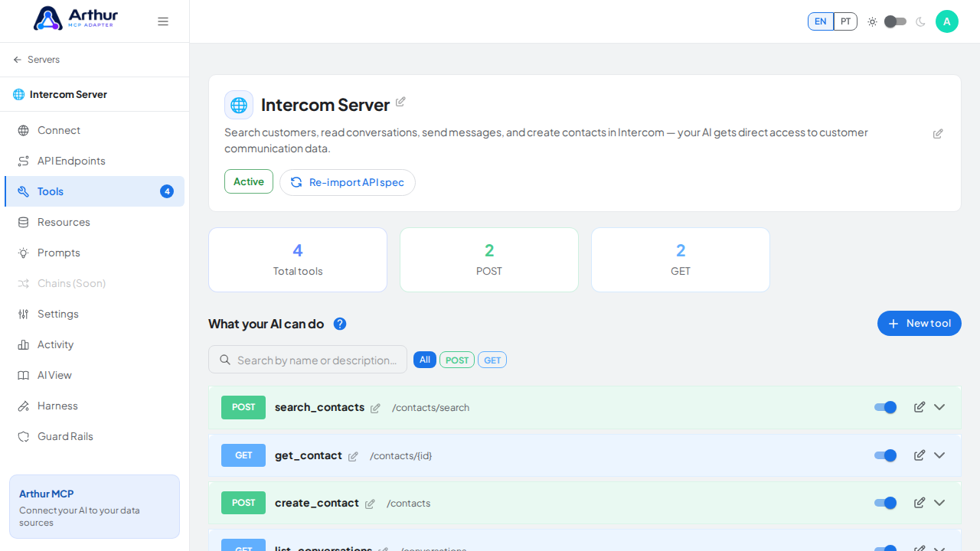Filter tools by POST
Screen dimensions: 980x551
457,360
